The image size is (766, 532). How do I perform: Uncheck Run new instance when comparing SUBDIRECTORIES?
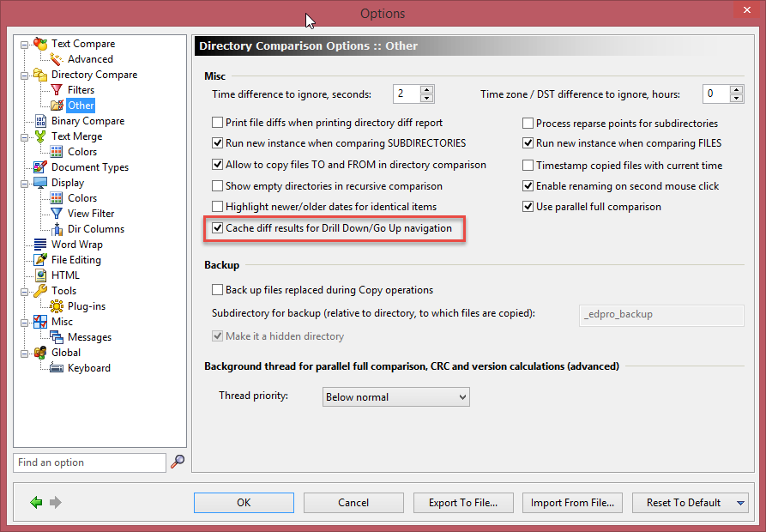217,143
